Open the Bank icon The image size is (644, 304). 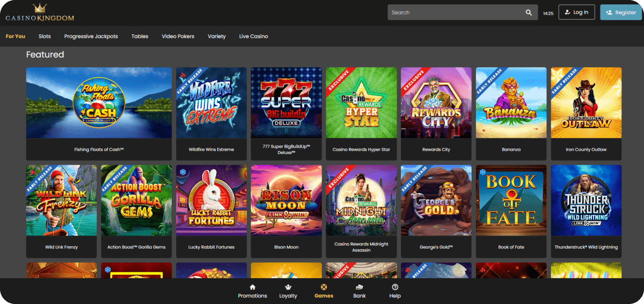coord(360,287)
